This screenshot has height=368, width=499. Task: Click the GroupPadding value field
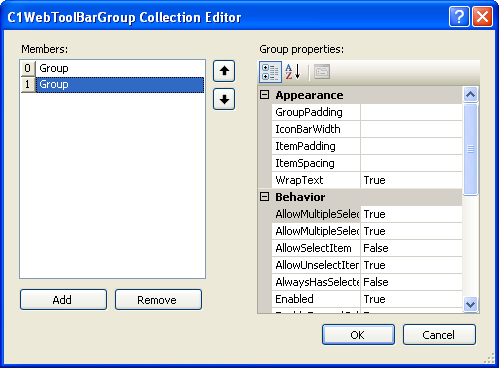411,112
